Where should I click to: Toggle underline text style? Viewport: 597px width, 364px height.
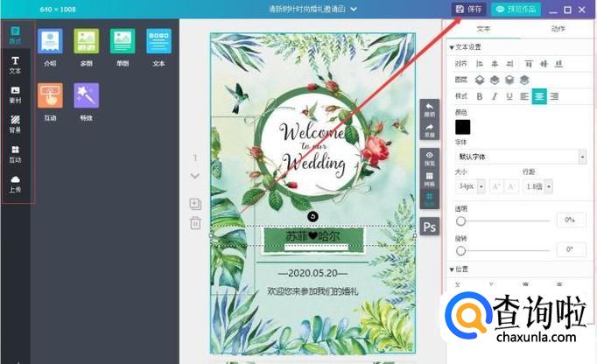click(x=509, y=96)
